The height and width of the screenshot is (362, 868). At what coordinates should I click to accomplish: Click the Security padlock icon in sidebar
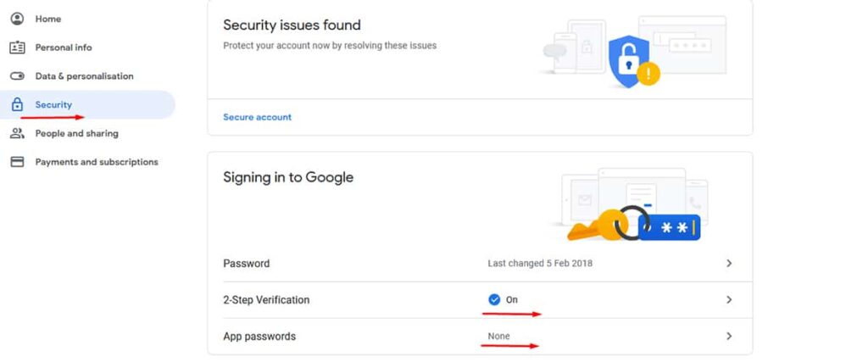point(18,104)
